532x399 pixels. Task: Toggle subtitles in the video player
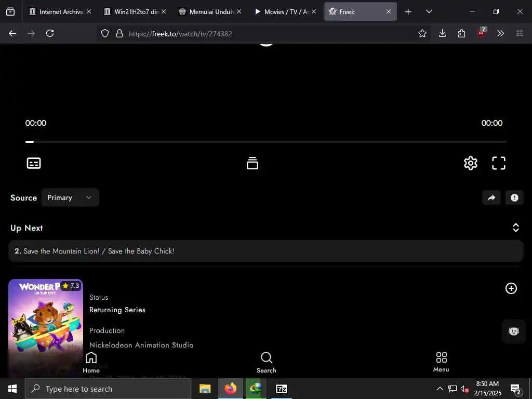click(x=34, y=163)
